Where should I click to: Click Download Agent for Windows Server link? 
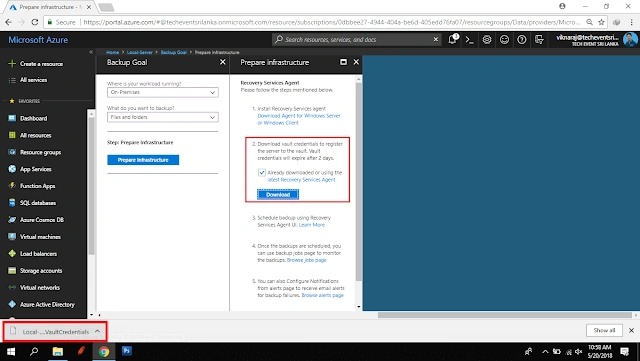point(299,119)
